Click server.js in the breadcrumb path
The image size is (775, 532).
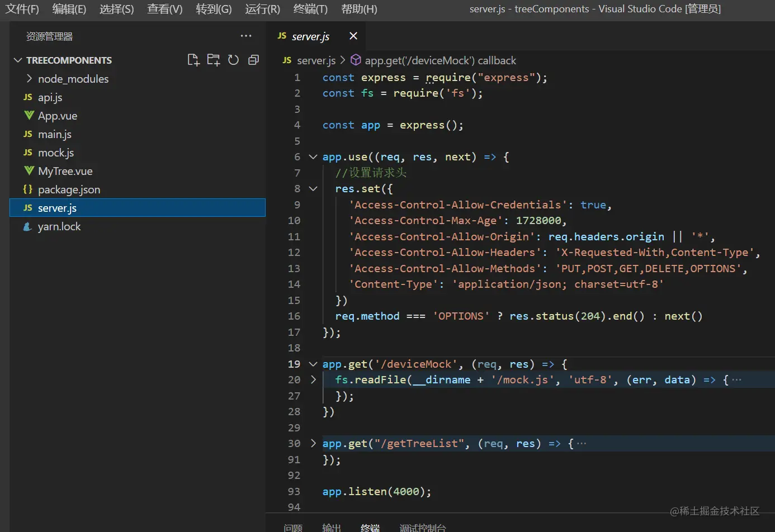tap(316, 60)
